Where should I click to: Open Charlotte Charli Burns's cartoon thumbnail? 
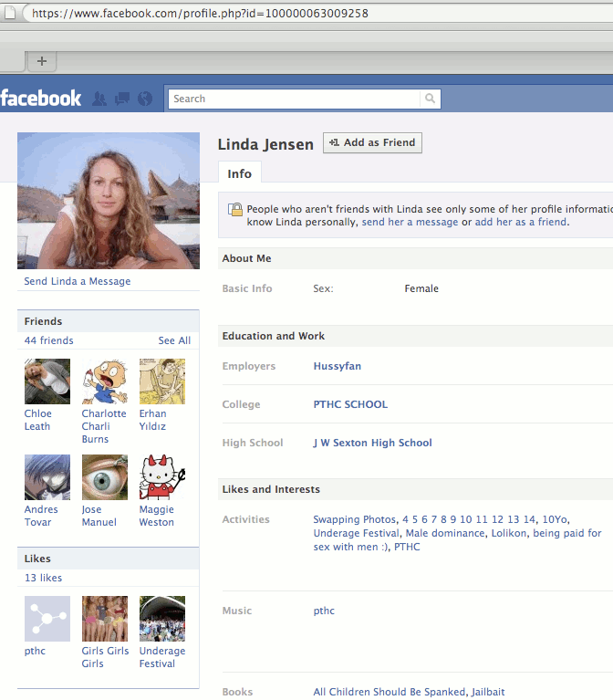[105, 381]
